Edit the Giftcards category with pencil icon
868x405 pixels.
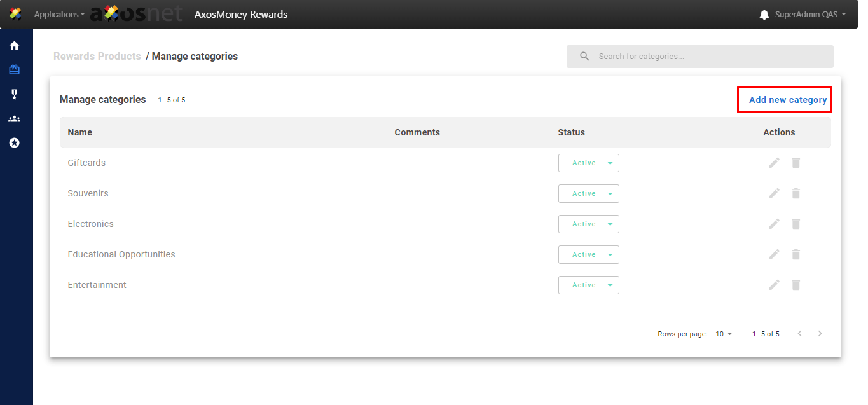pos(774,163)
